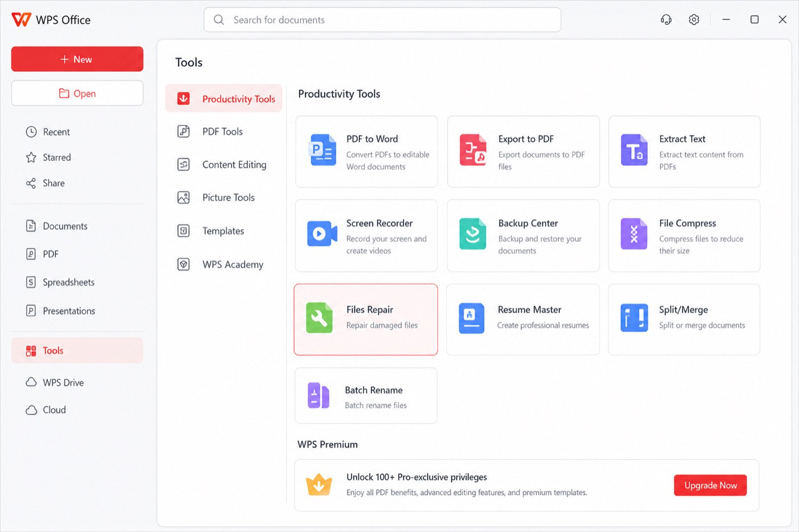Click 'Extract text content from PDFs' description
The width and height of the screenshot is (799, 532).
(701, 161)
